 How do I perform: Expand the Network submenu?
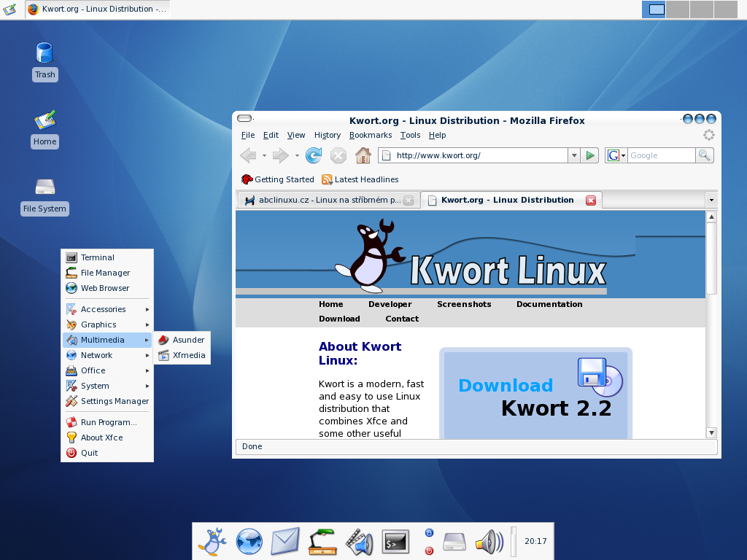(107, 355)
